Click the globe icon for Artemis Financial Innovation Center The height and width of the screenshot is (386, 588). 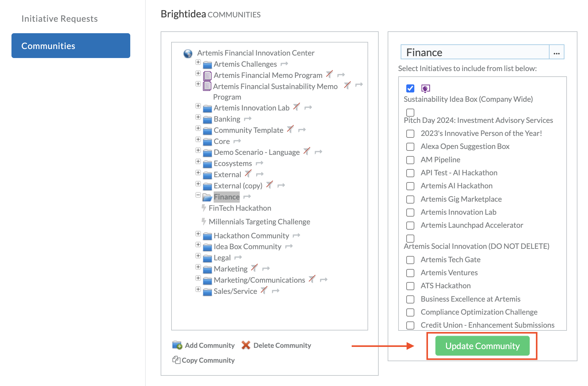click(188, 53)
